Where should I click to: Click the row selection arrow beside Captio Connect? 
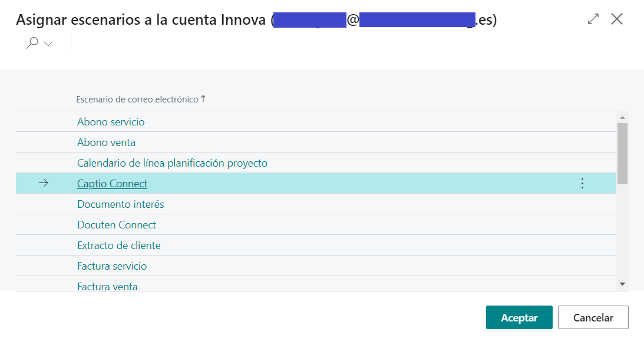point(44,183)
